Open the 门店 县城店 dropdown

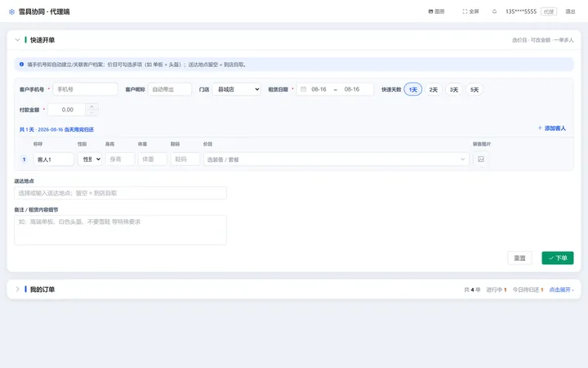tap(236, 89)
